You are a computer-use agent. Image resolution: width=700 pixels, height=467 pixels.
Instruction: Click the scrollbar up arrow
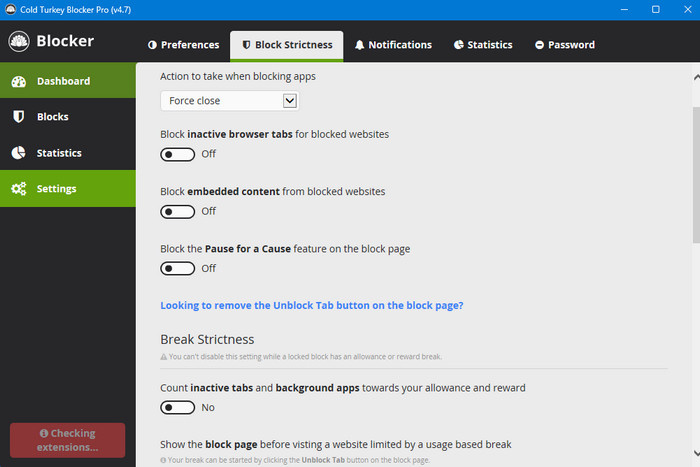pos(695,74)
